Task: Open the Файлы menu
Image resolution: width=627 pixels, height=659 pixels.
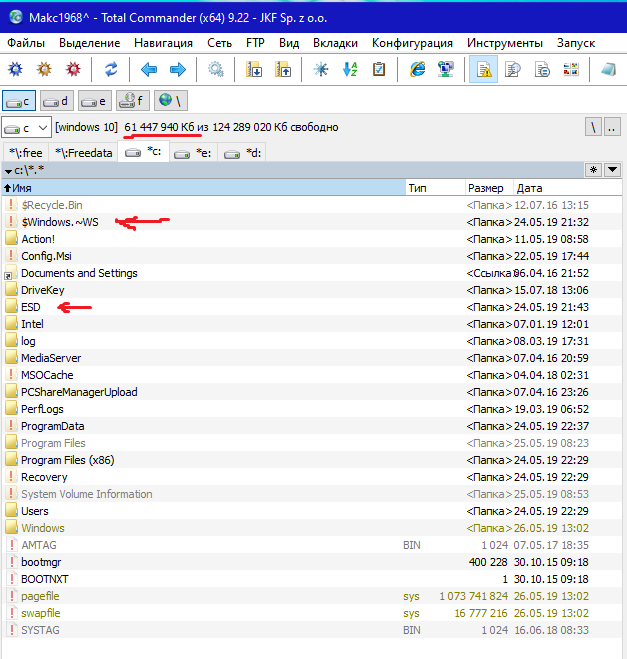Action: click(x=26, y=43)
